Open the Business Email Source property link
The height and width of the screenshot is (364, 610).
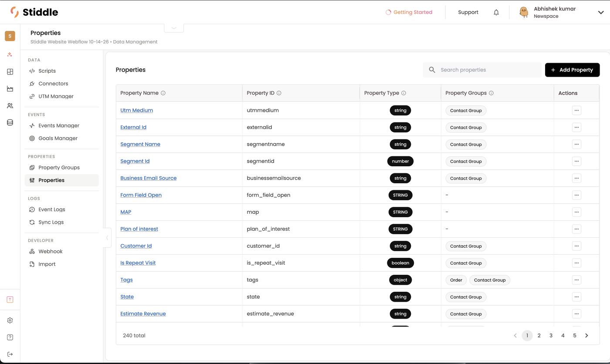[148, 178]
